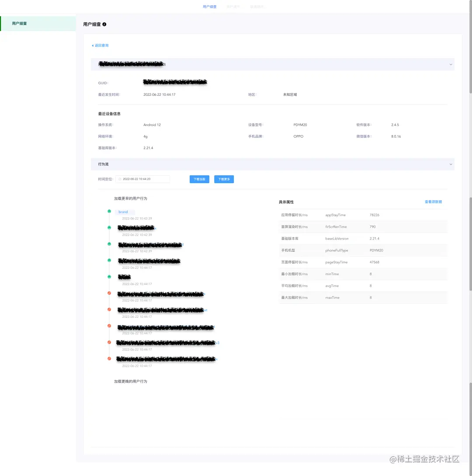Click the baseLibVersion row value 2.21.4

(374, 239)
